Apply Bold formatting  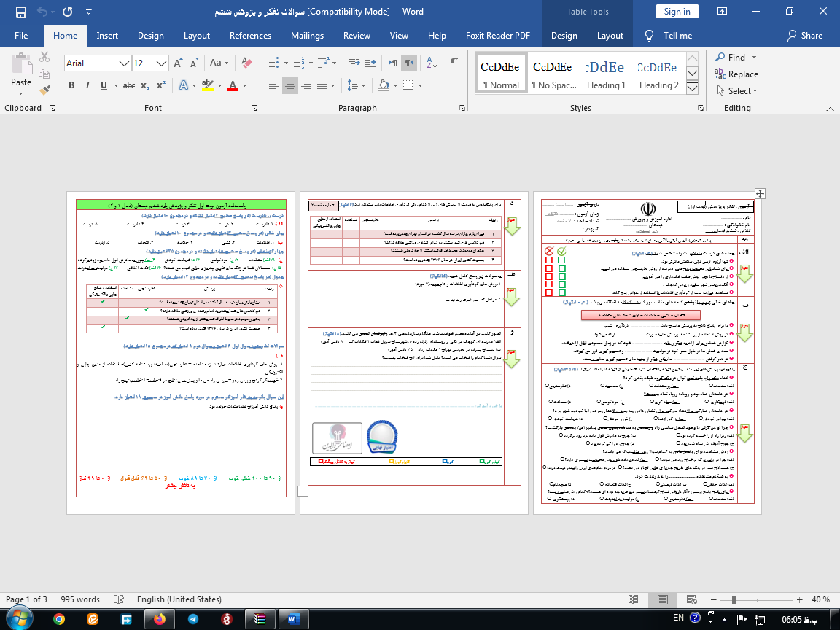(x=71, y=85)
